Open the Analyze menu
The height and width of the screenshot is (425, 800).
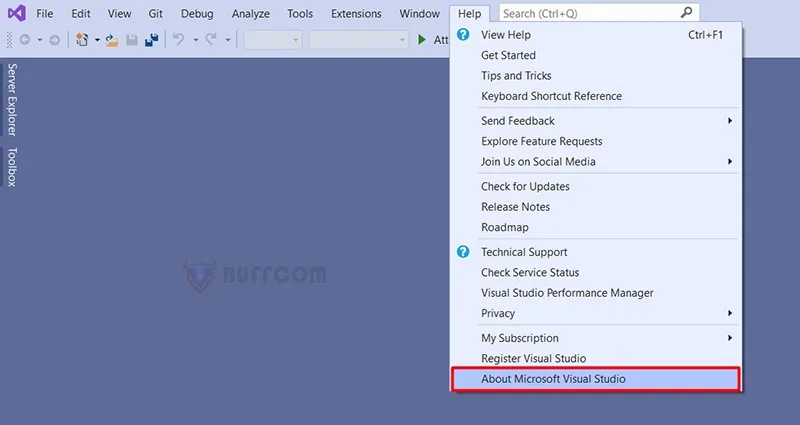click(x=251, y=14)
